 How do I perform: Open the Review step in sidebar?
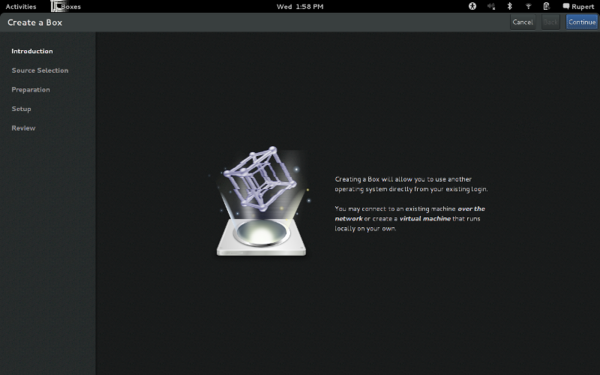tap(23, 128)
